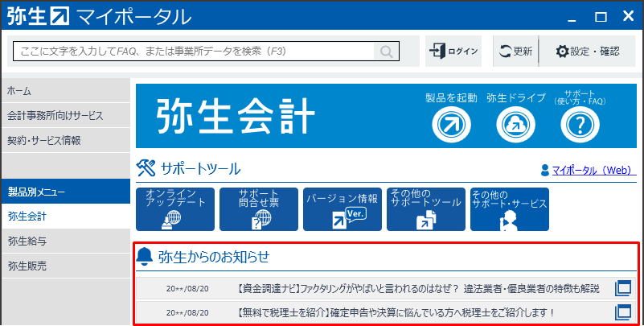Image resolution: width=644 pixels, height=326 pixels.
Task: Open バージョン情報 tile
Action: tap(342, 209)
